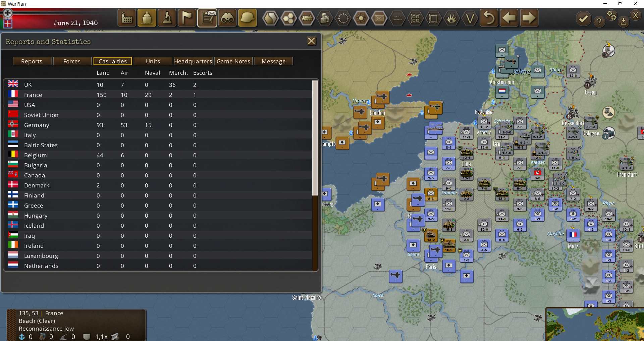Click the flag diplomacy toolbar icon

[x=187, y=18]
